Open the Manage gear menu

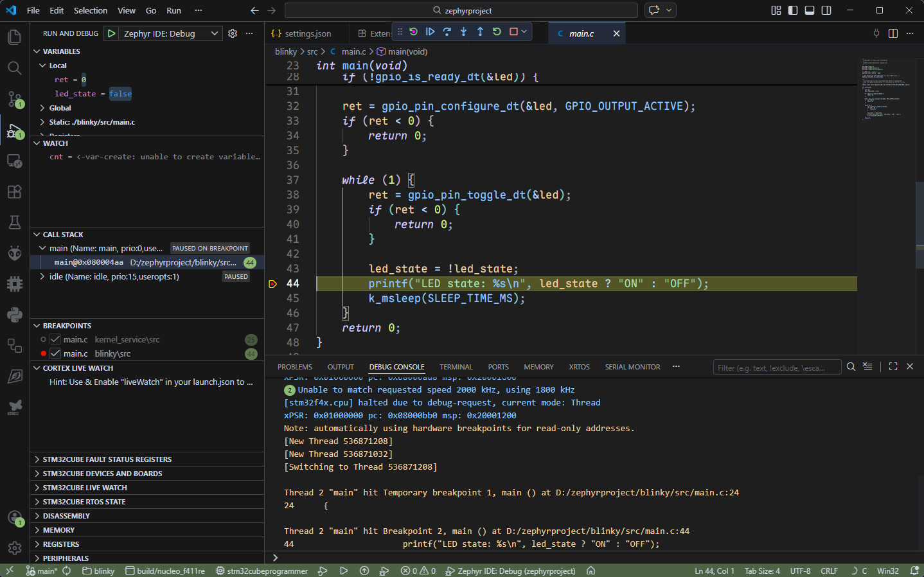click(14, 548)
